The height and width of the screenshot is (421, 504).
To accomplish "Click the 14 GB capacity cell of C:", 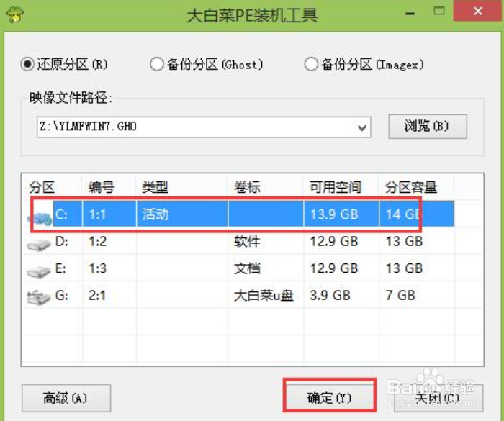I will click(x=403, y=214).
